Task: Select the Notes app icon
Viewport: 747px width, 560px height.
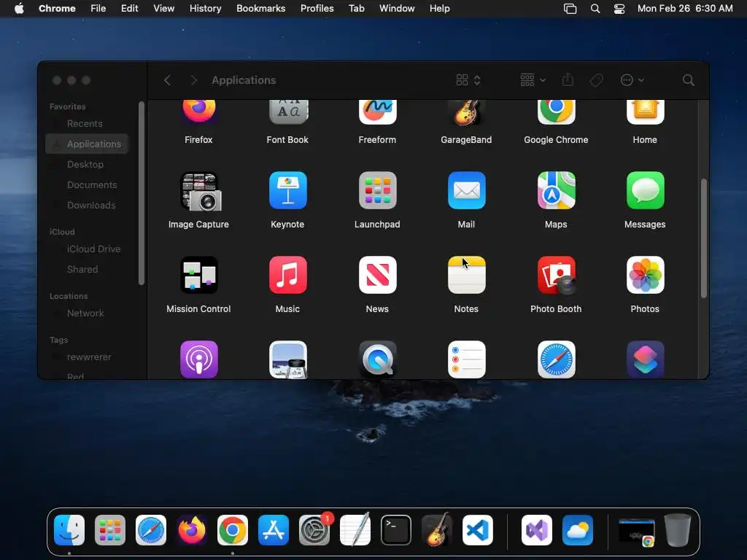Action: (x=466, y=275)
